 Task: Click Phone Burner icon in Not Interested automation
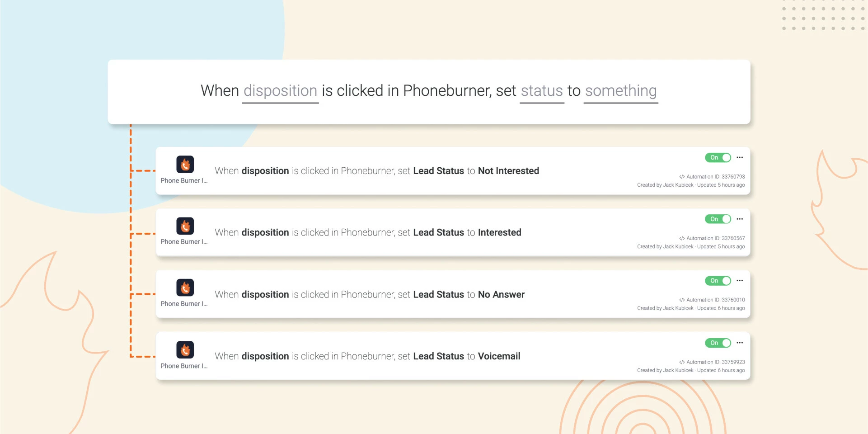coord(185,165)
